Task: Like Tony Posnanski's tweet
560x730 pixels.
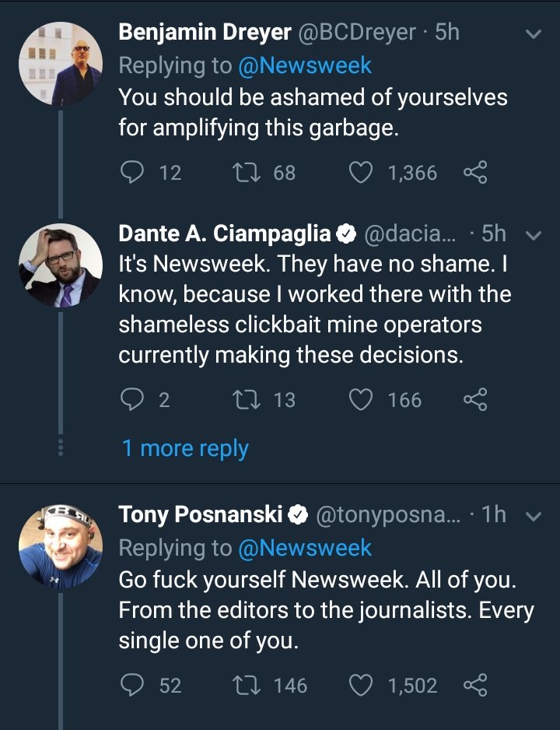Action: point(360,685)
